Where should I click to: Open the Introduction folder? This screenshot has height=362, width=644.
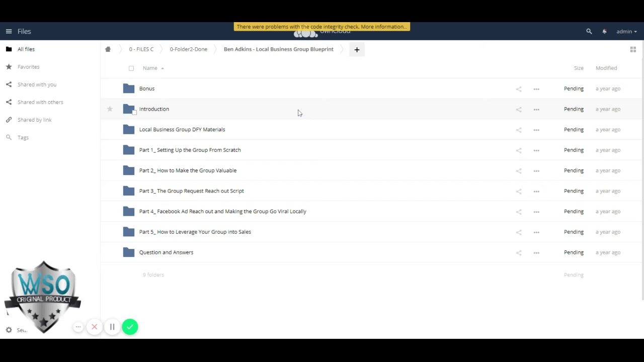pos(154,109)
